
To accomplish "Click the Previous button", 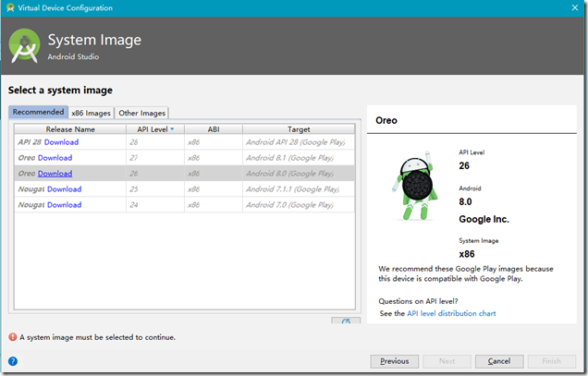I will point(395,361).
